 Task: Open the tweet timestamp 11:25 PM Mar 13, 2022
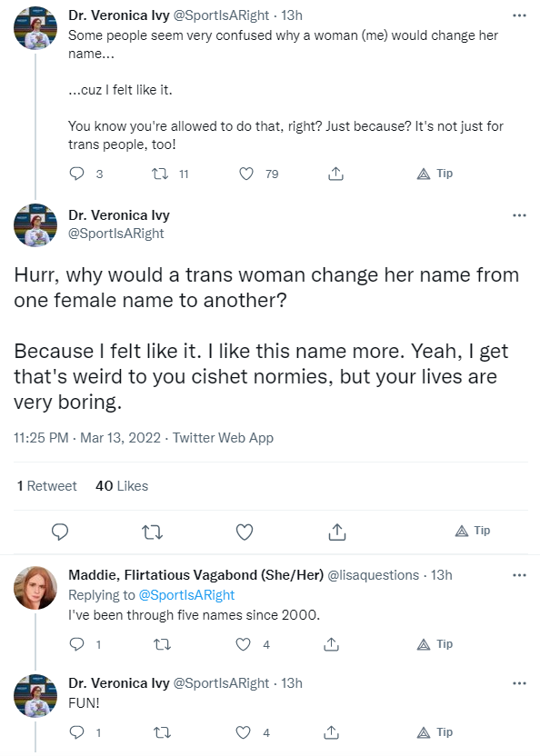(87, 438)
